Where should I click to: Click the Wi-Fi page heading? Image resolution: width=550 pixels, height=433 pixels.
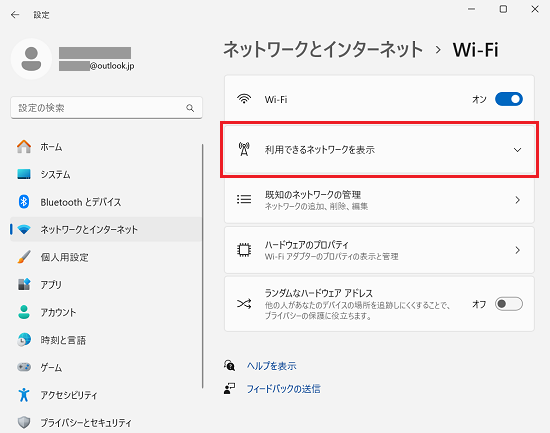coord(475,49)
